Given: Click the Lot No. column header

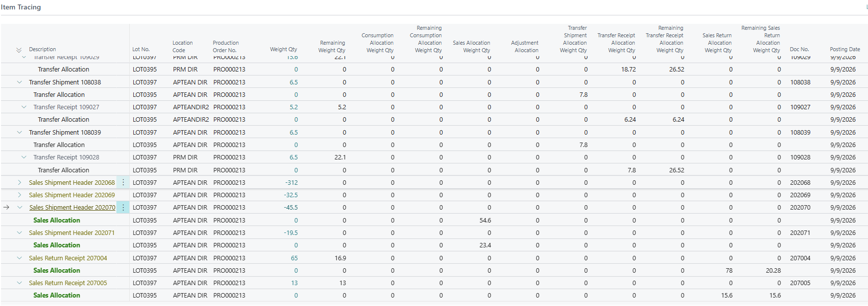Looking at the screenshot, I should pos(141,49).
